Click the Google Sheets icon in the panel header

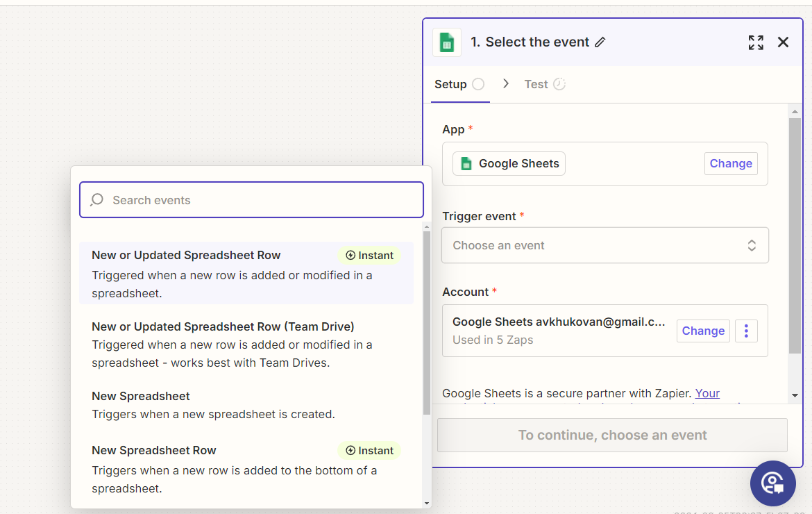coord(447,42)
